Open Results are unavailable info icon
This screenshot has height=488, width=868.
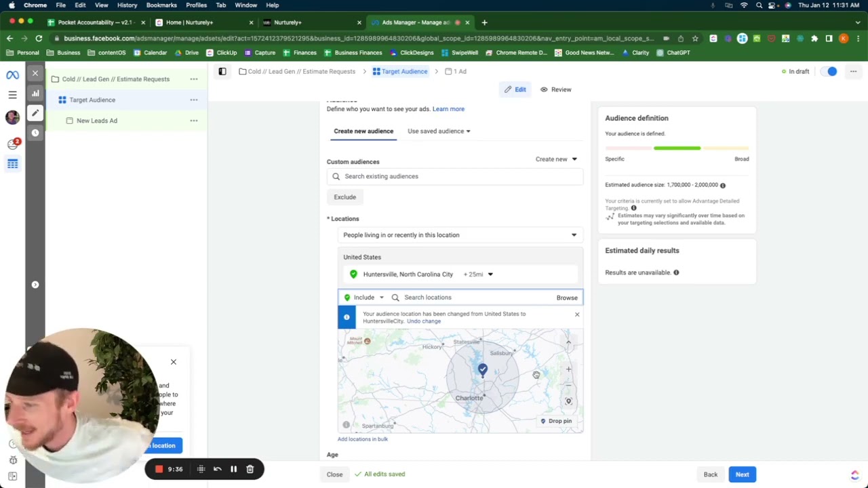click(x=676, y=272)
